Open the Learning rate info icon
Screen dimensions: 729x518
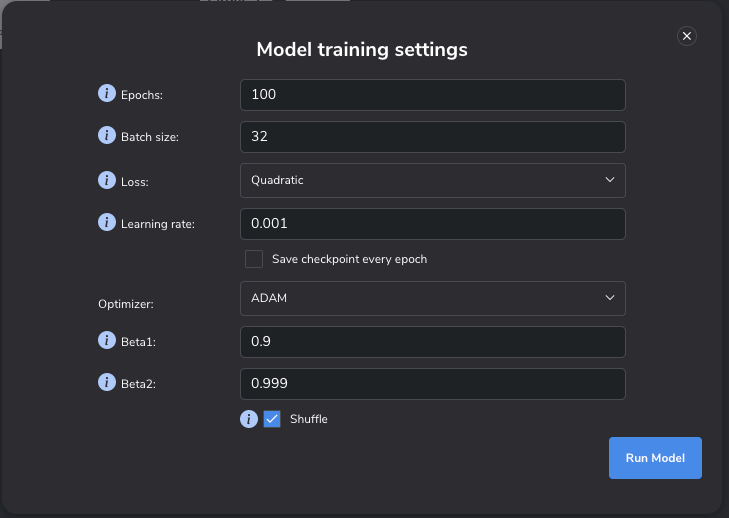[x=106, y=222]
